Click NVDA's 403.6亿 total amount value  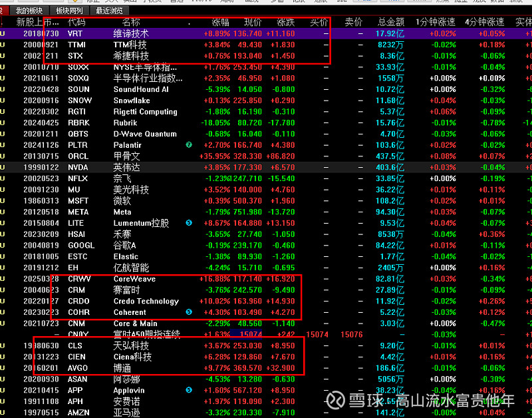point(390,168)
